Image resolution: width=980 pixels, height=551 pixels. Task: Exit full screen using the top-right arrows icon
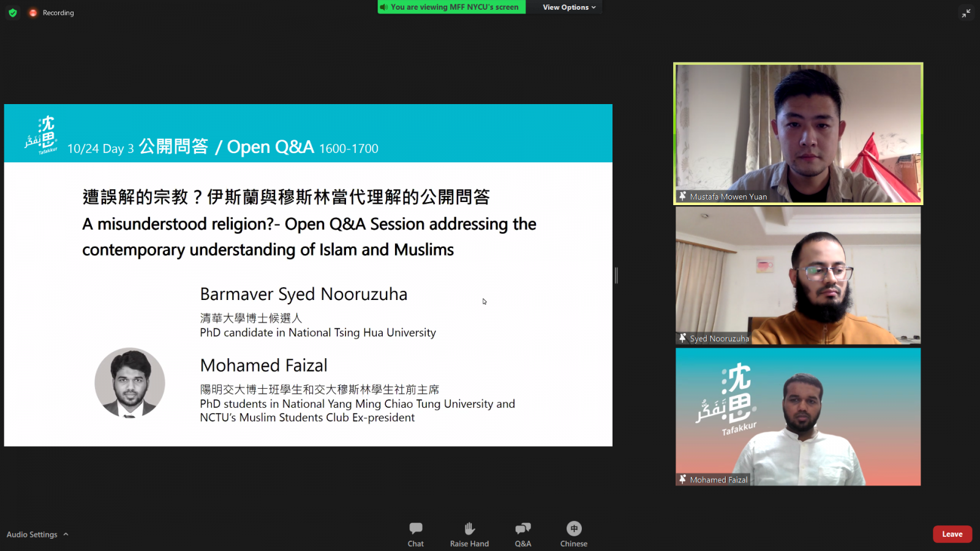coord(966,13)
